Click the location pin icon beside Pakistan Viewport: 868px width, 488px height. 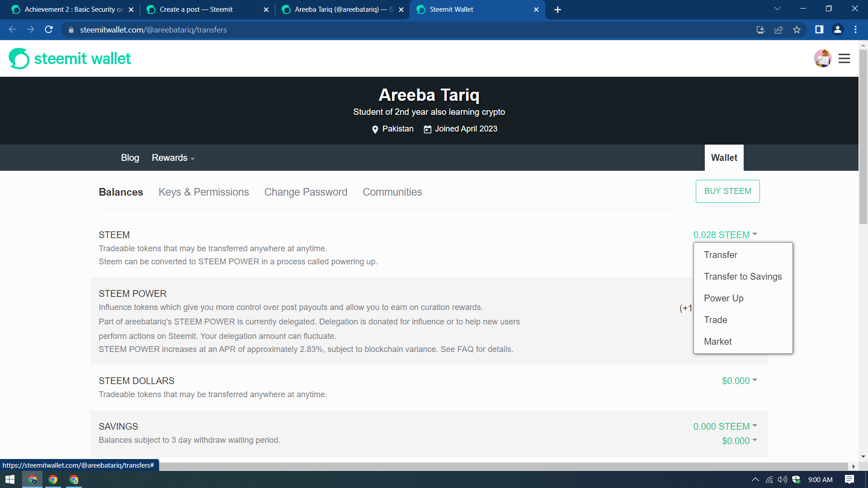point(375,129)
